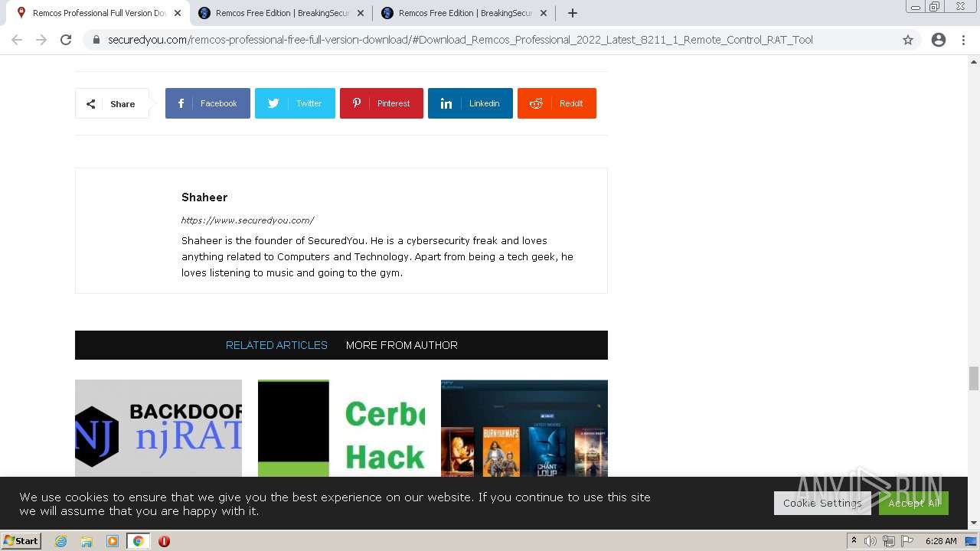Open media player from the taskbar

coord(113,541)
